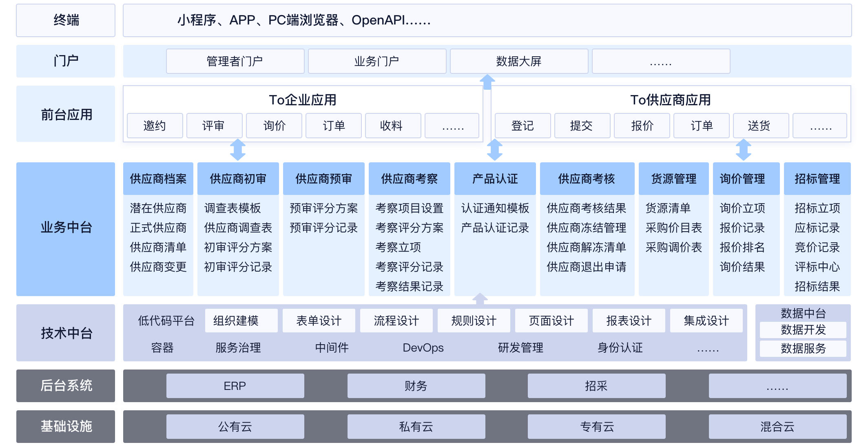Click the 供应商档案 column header

point(158,179)
